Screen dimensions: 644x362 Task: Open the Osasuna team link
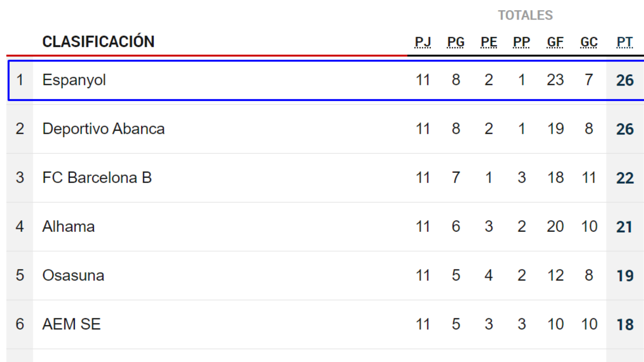tap(73, 275)
